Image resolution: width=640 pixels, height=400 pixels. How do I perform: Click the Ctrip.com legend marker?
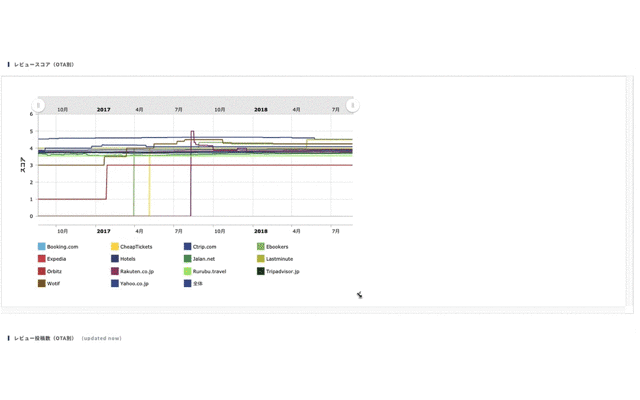point(188,246)
